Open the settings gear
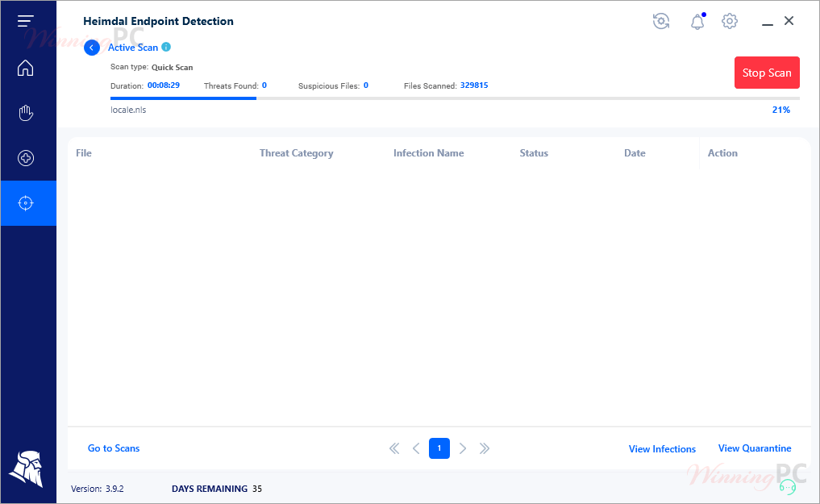The width and height of the screenshot is (820, 504). coord(730,22)
